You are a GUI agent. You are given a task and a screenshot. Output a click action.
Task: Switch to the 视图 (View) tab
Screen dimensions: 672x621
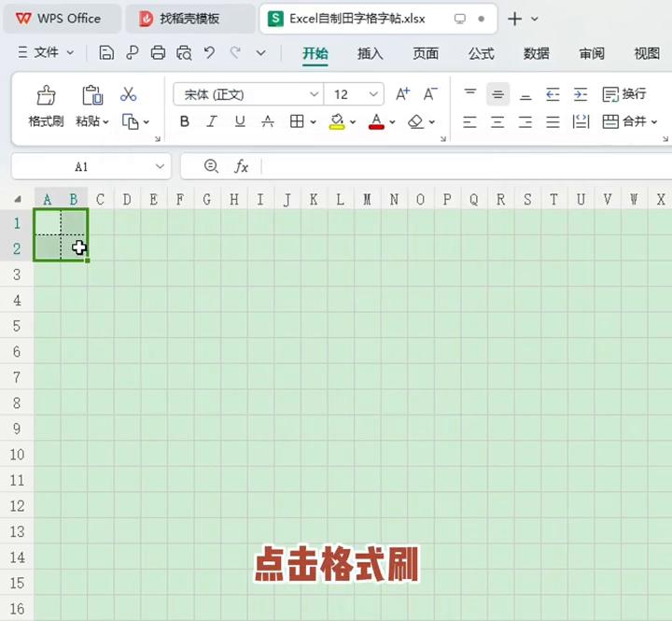pos(647,53)
